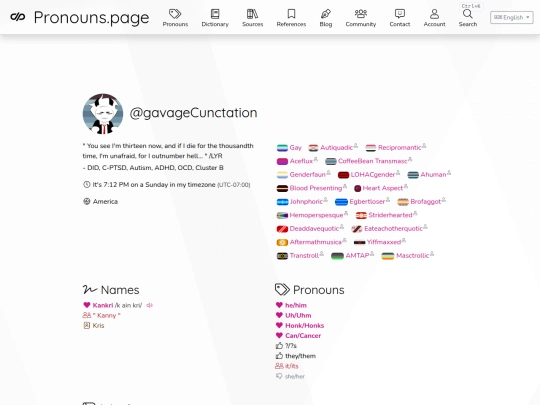The image size is (540, 405).
Task: Click the Kris name entry
Action: [x=98, y=325]
